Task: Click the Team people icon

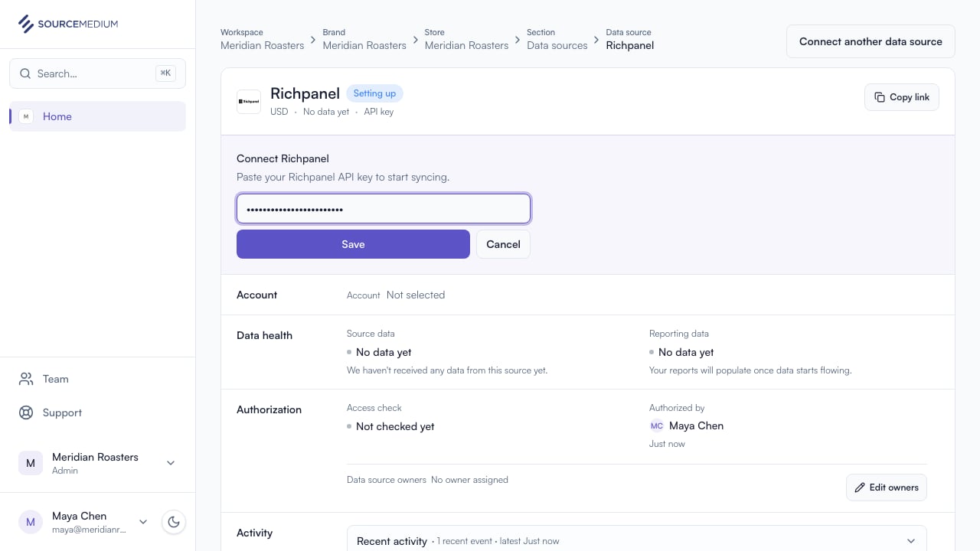Action: (x=26, y=379)
